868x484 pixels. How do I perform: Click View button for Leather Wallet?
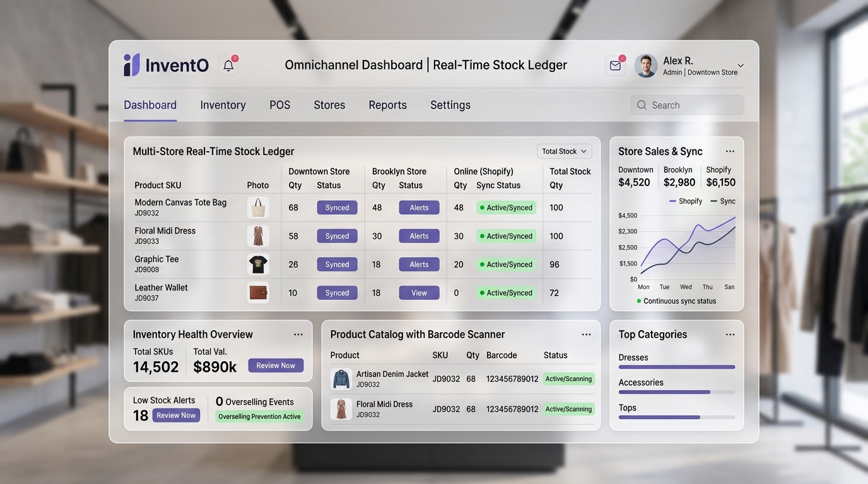click(419, 292)
